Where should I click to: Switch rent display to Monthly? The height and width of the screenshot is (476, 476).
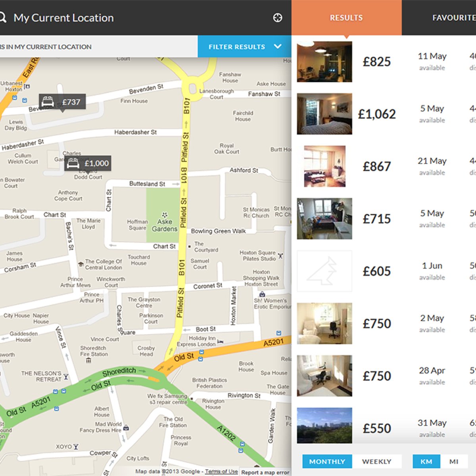[x=327, y=461]
